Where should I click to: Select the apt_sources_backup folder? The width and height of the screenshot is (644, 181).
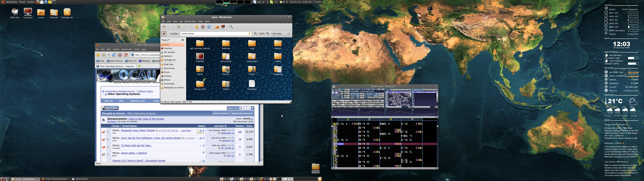click(200, 45)
